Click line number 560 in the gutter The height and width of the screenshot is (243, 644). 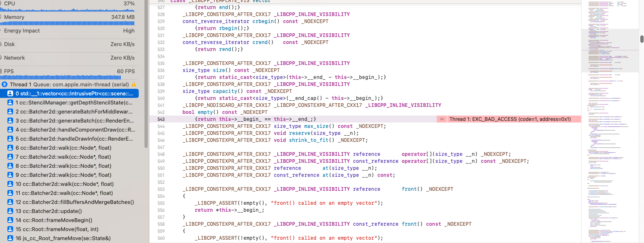coord(161,238)
